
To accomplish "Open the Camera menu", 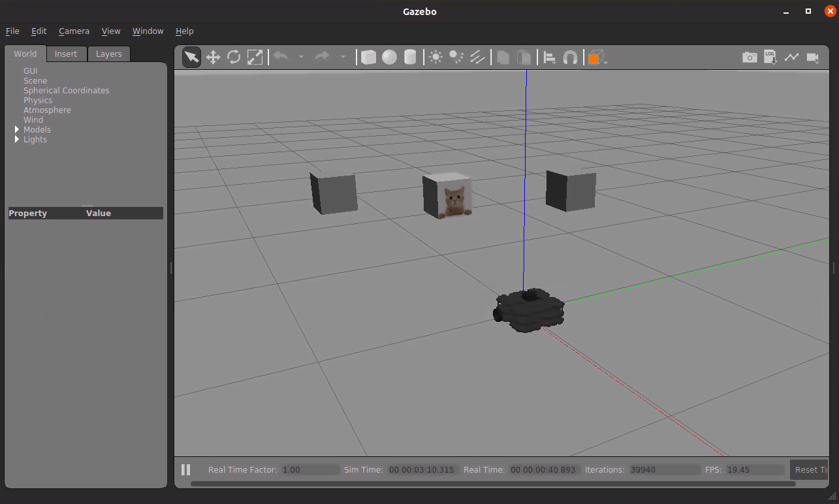I will pos(74,31).
